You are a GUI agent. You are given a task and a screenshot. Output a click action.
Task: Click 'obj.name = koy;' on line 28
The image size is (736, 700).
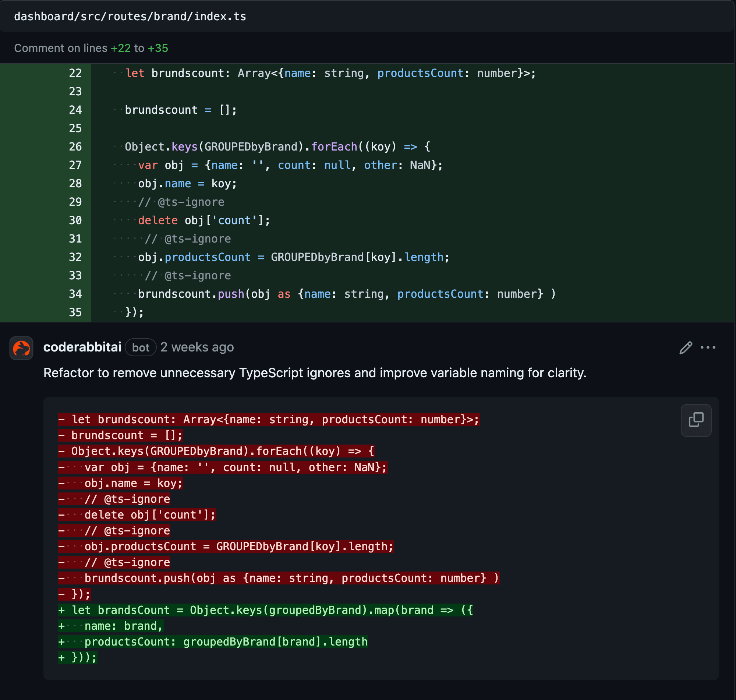pyautogui.click(x=187, y=184)
